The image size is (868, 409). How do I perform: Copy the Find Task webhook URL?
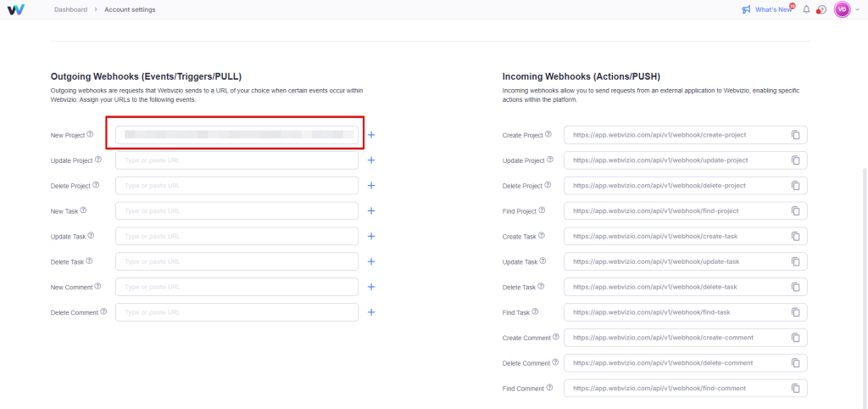click(795, 313)
